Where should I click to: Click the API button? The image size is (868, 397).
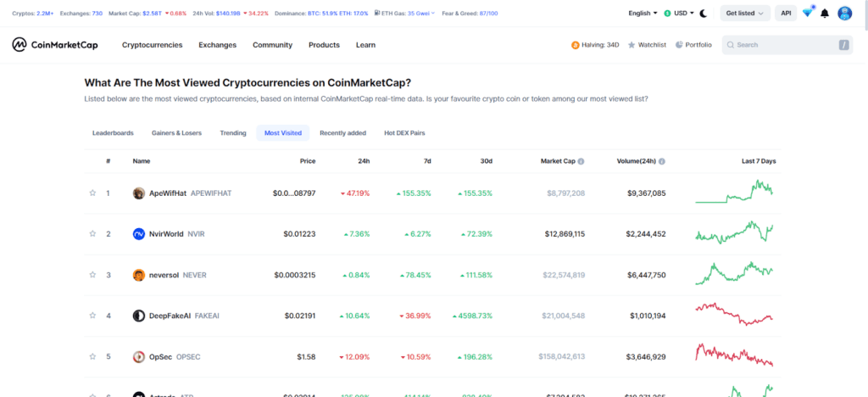click(786, 14)
